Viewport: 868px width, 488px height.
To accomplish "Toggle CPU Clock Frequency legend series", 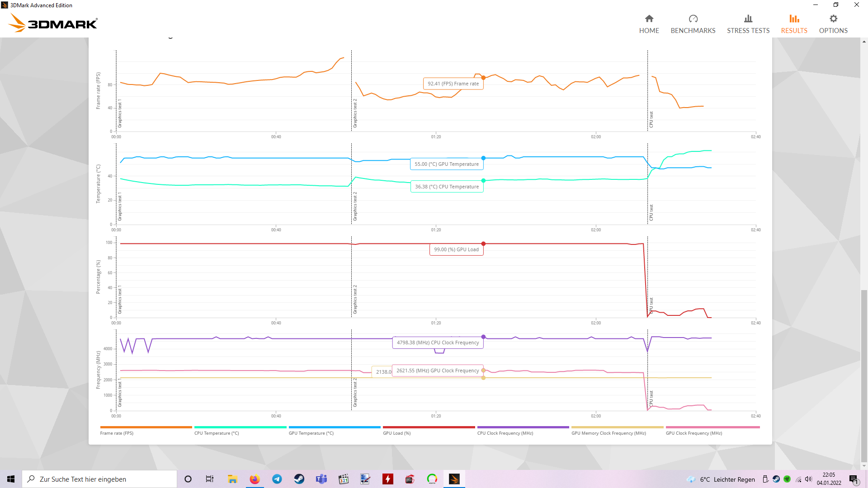I will 505,433.
